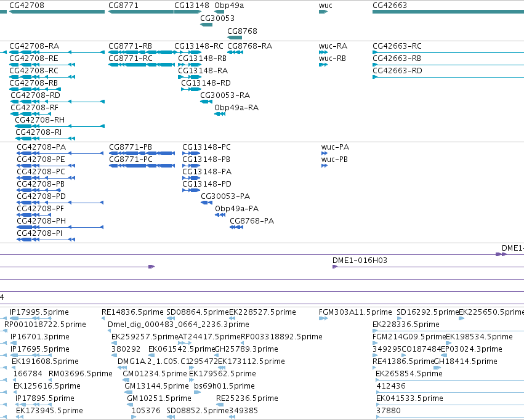
Task: Select transcript CG42663-RB
Action: [x=397, y=59]
